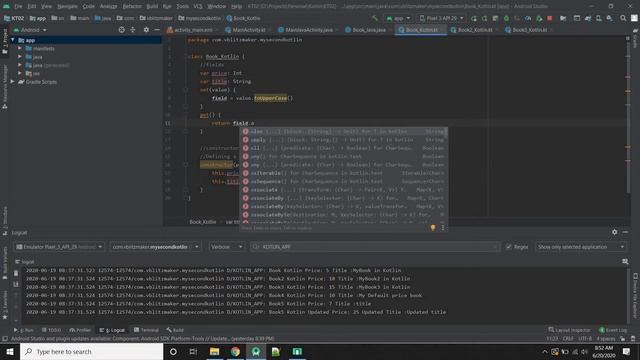Click the Run app icon after the device dropdown
This screenshot has width=640, height=360.
click(473, 18)
